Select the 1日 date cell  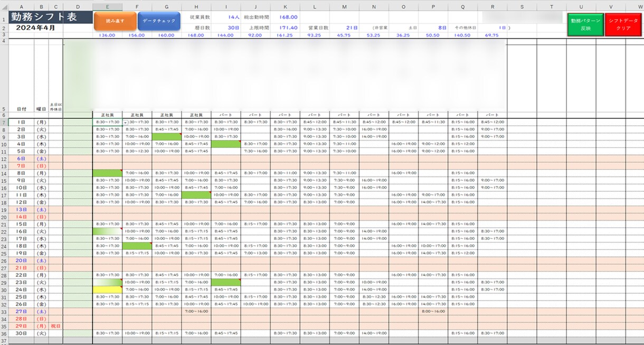pos(21,122)
